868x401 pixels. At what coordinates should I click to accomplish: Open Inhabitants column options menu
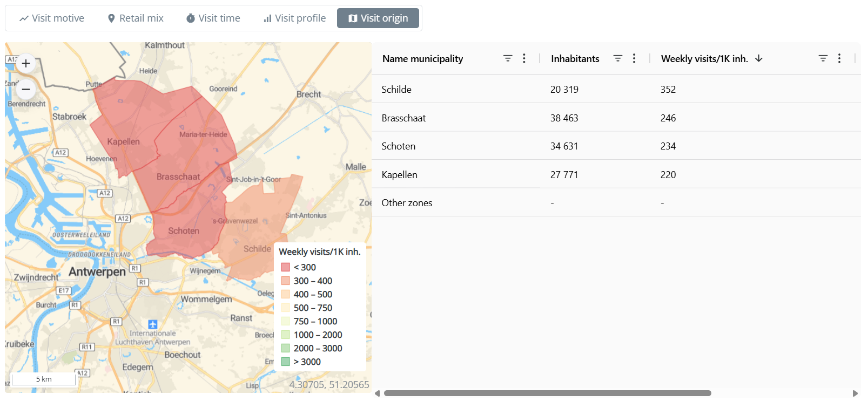click(634, 58)
